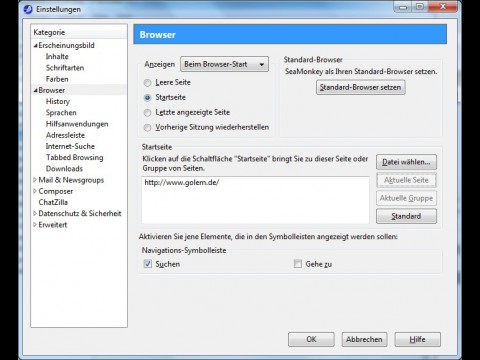The height and width of the screenshot is (360, 480).
Task: Click the Datei wählen button
Action: tap(406, 162)
